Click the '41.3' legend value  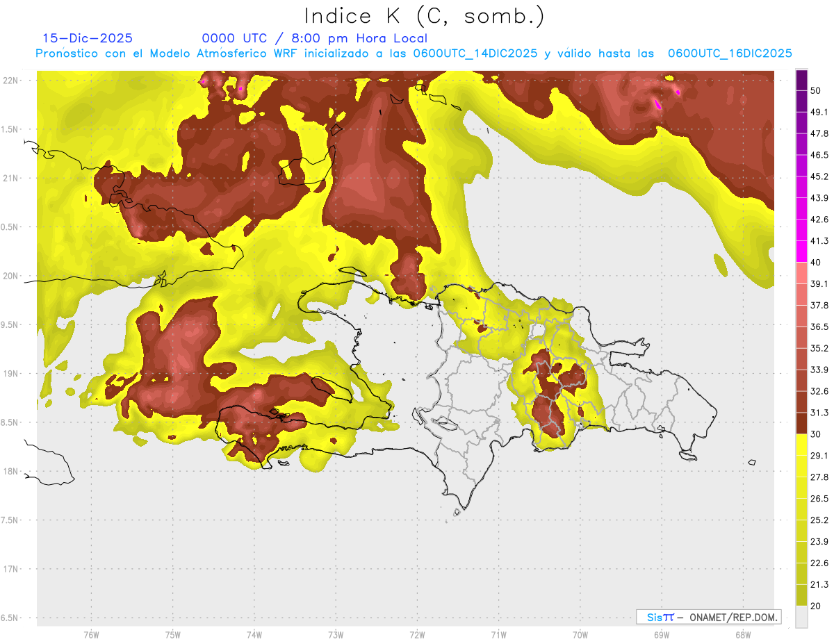point(819,241)
